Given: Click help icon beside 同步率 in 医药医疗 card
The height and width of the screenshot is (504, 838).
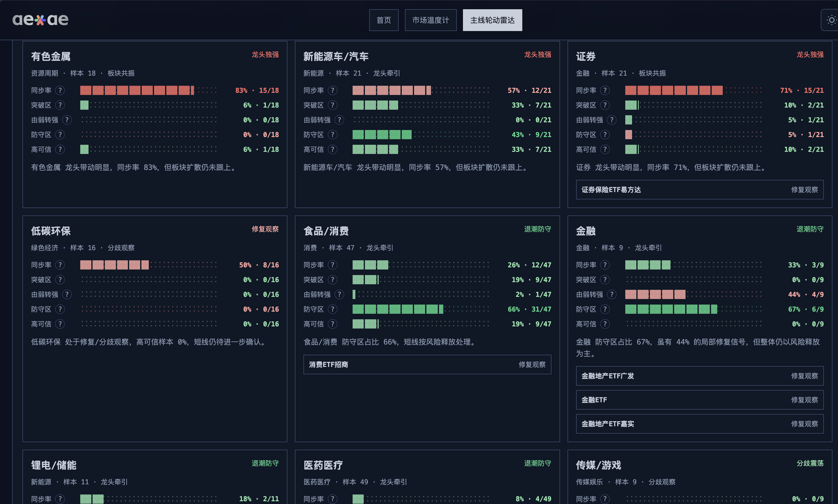Looking at the screenshot, I should (x=333, y=499).
